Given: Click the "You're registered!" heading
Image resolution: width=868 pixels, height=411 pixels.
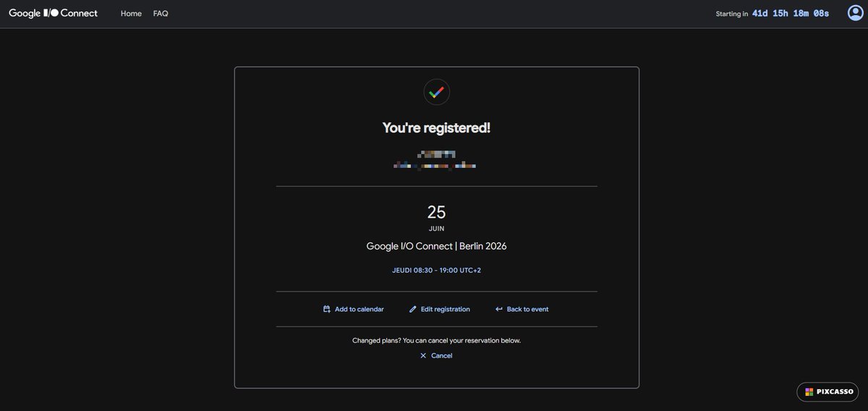Looking at the screenshot, I should coord(437,128).
